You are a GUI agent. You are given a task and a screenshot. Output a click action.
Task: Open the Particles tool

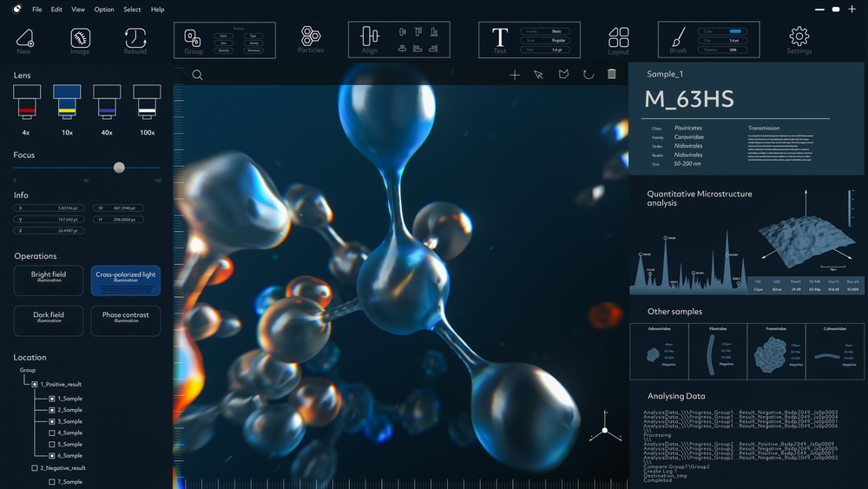coord(311,36)
